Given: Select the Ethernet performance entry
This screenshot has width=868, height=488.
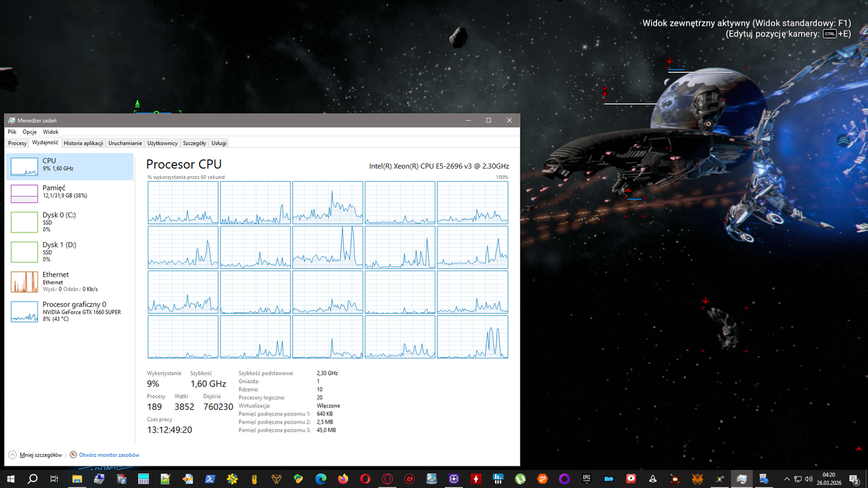Looking at the screenshot, I should tap(70, 281).
